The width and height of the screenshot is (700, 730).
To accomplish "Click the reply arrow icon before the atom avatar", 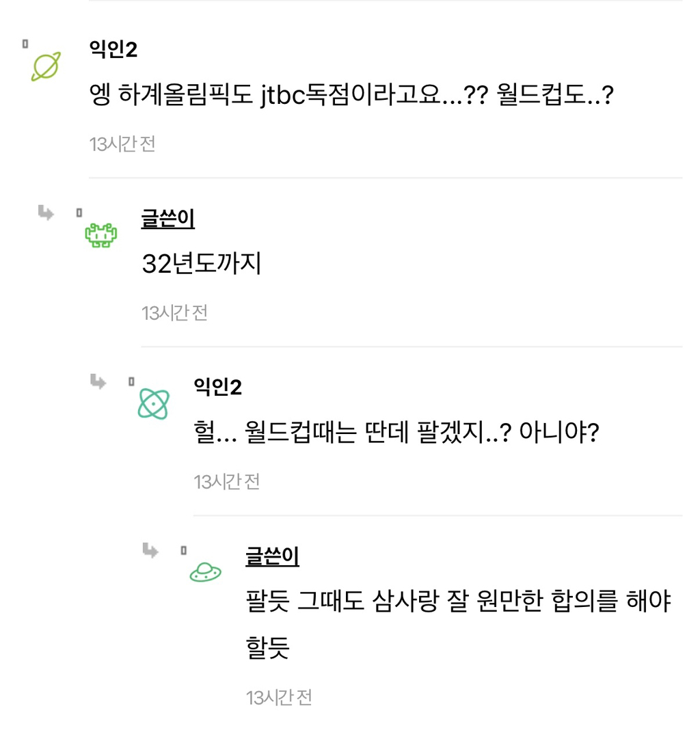I will click(x=98, y=381).
